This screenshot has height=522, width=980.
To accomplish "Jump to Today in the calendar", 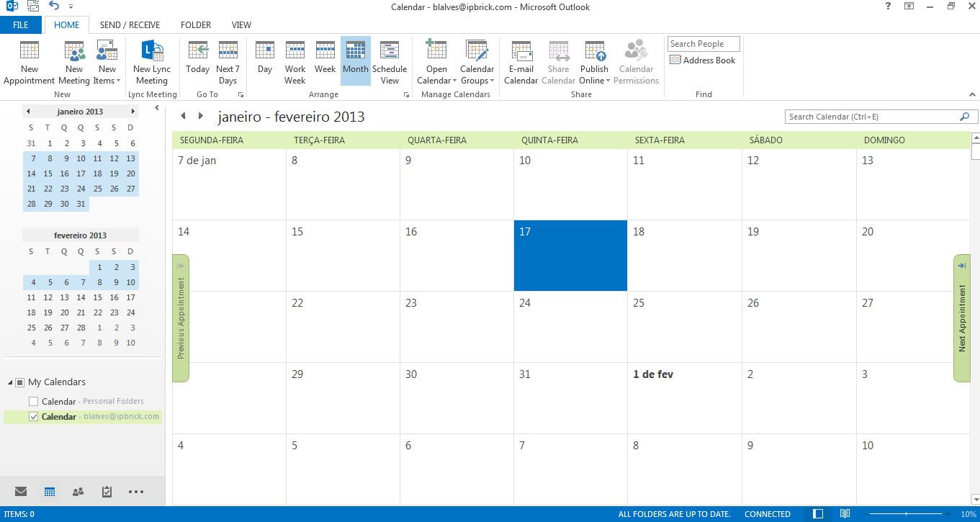I will pyautogui.click(x=197, y=58).
